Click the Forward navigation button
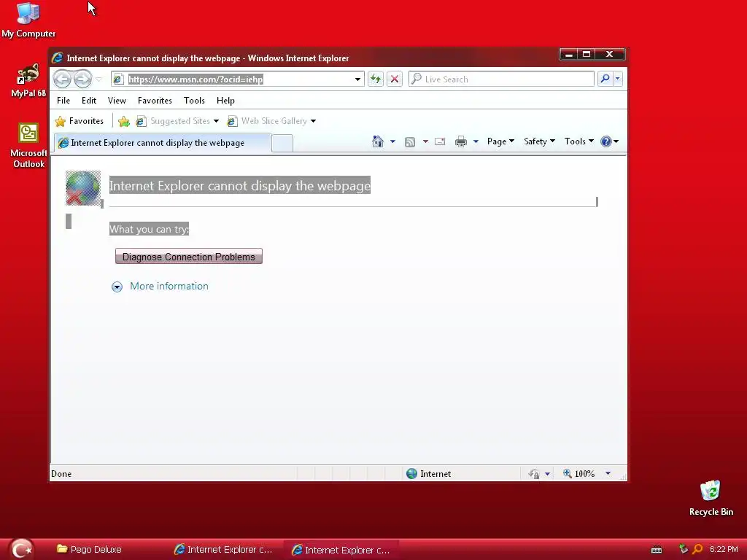The image size is (747, 560). coord(82,79)
